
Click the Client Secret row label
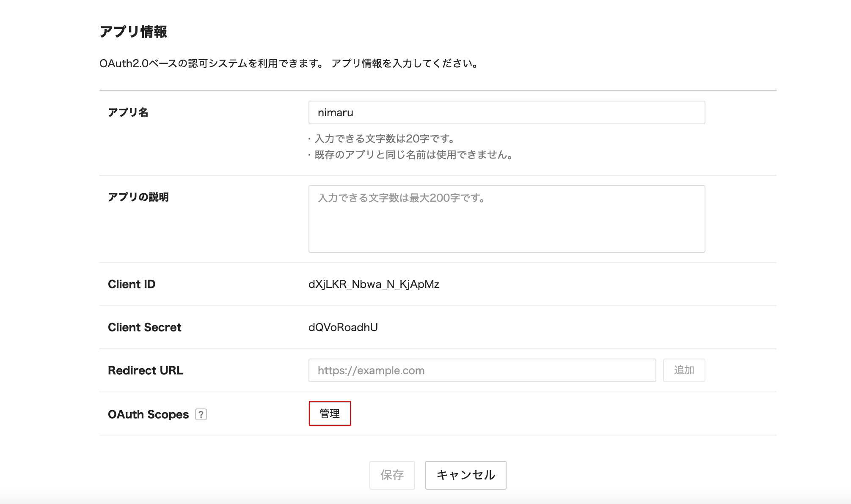[145, 327]
